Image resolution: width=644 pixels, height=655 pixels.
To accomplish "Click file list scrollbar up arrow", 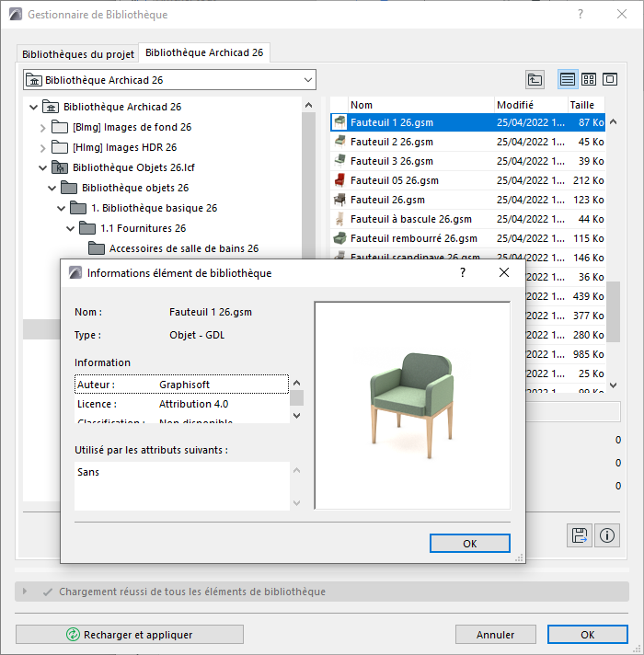I will click(x=613, y=122).
